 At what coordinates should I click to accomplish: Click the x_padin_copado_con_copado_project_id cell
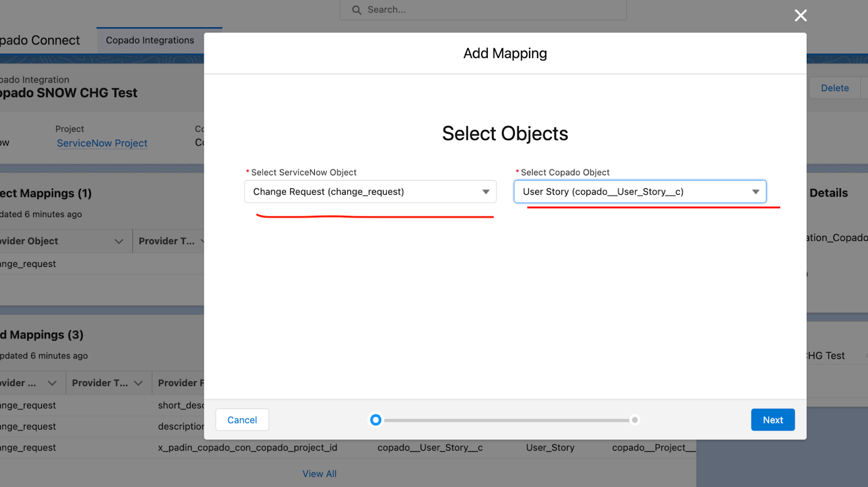pyautogui.click(x=247, y=447)
